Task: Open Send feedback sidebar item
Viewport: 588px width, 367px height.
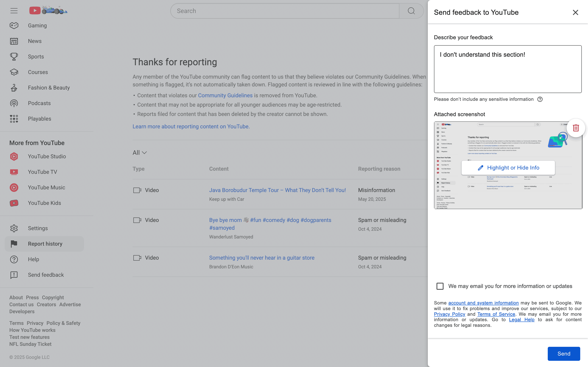Action: click(x=46, y=275)
